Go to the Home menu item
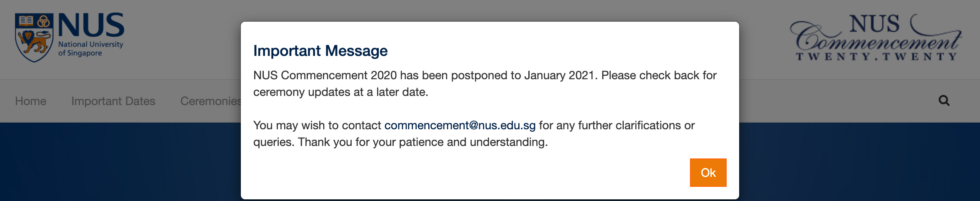 [30, 101]
